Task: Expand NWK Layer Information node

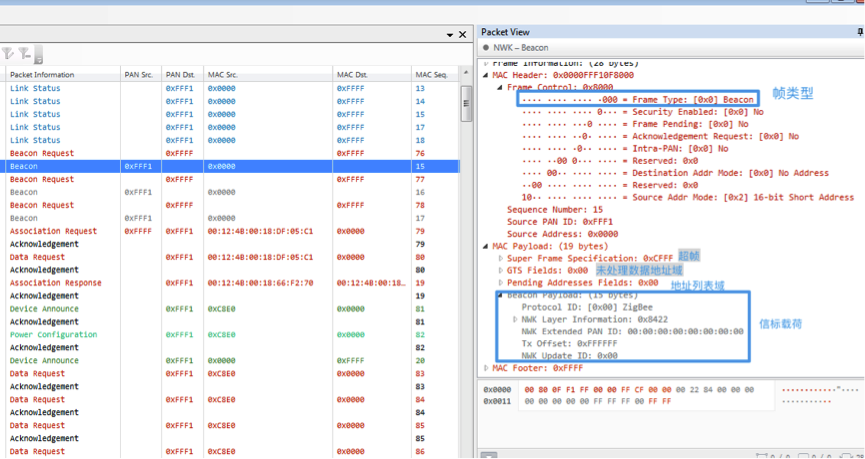Action: pyautogui.click(x=514, y=320)
